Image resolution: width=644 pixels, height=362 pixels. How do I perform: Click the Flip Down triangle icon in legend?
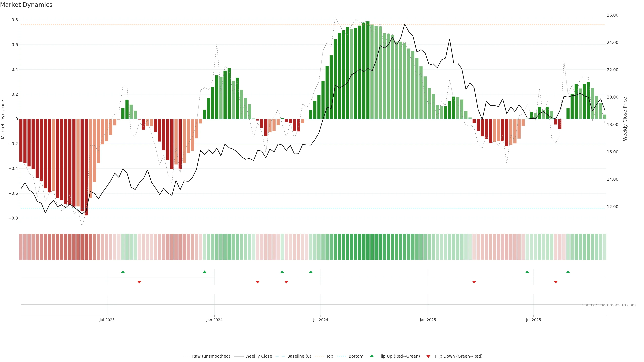point(428,356)
